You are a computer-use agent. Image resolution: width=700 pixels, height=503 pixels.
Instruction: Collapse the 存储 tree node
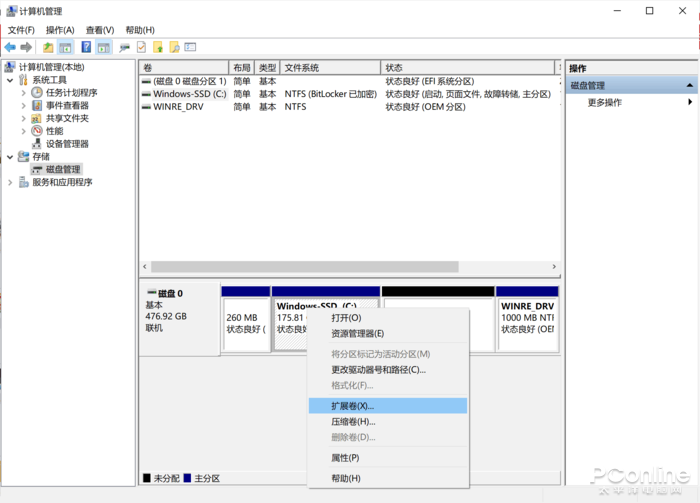coord(10,157)
